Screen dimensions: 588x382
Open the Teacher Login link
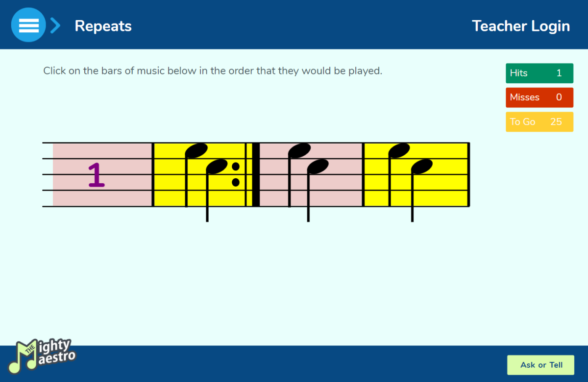521,26
